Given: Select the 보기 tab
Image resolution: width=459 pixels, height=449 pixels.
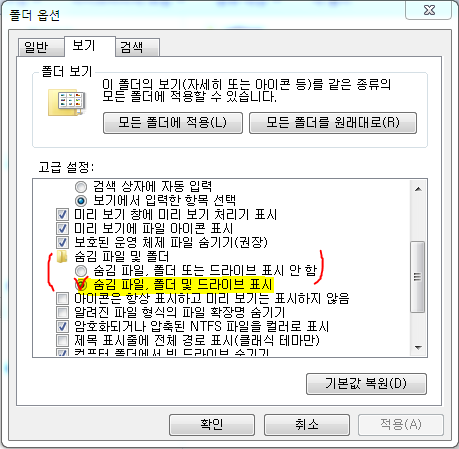Looking at the screenshot, I should (x=84, y=45).
